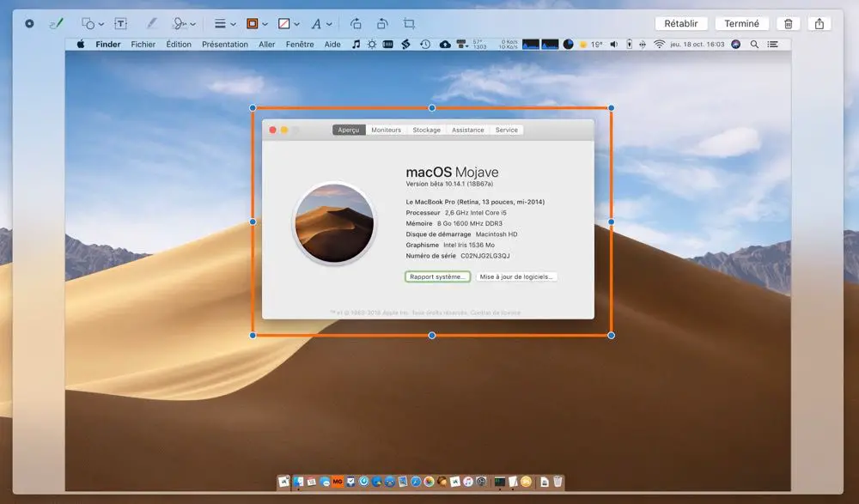
Task: Pick the dimmed Highlight marker tool
Action: tap(152, 23)
